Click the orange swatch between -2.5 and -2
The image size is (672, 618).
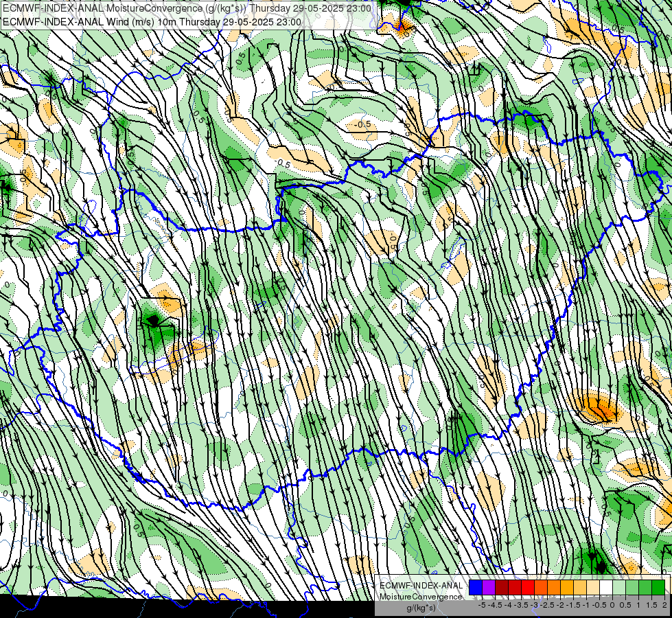coord(554,588)
